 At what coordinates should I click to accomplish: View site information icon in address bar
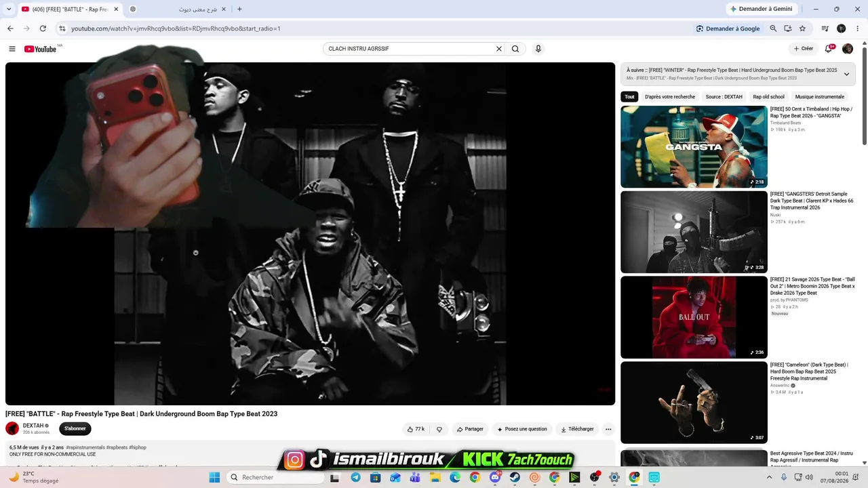click(62, 28)
